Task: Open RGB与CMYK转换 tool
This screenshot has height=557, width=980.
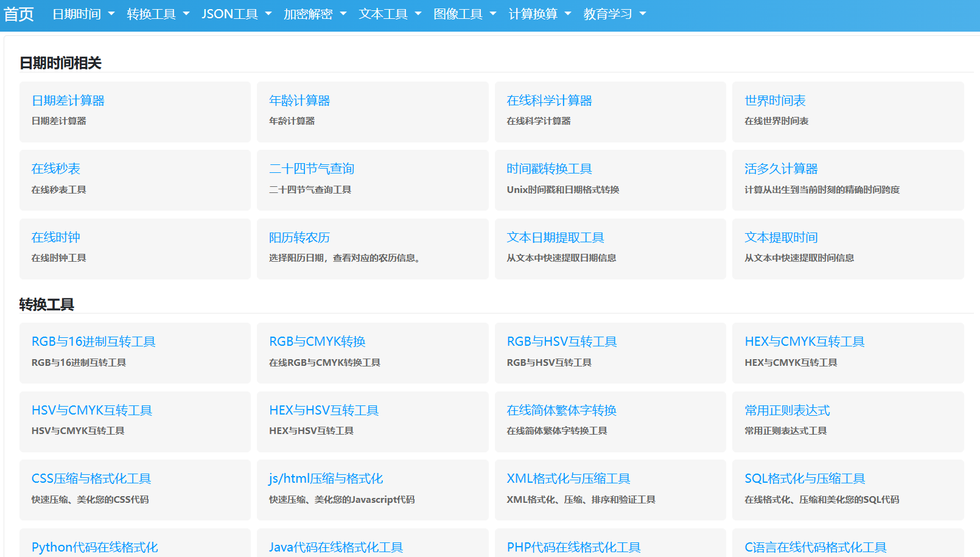Action: click(317, 342)
